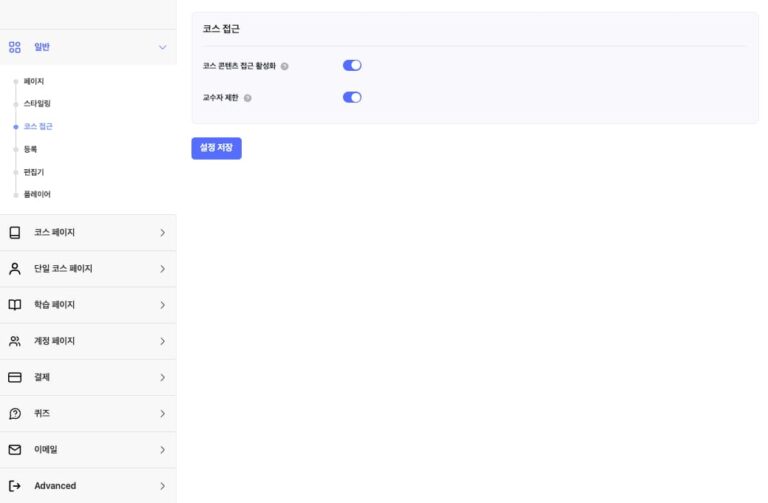Expand the 코스 페이지 chevron
Screen dimensions: 768x503
click(162, 233)
